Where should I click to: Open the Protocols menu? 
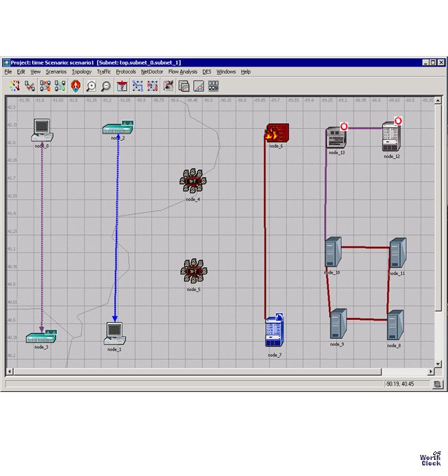point(126,71)
